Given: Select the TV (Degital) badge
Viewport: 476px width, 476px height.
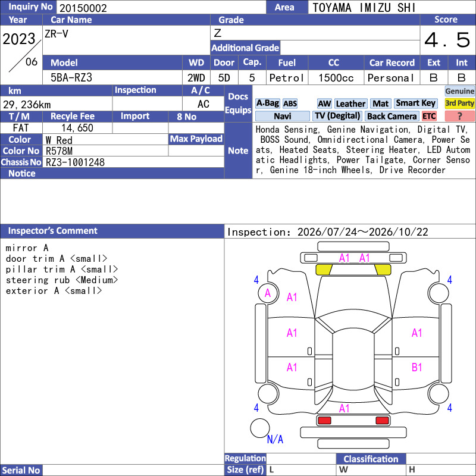Looking at the screenshot, I should tap(337, 116).
